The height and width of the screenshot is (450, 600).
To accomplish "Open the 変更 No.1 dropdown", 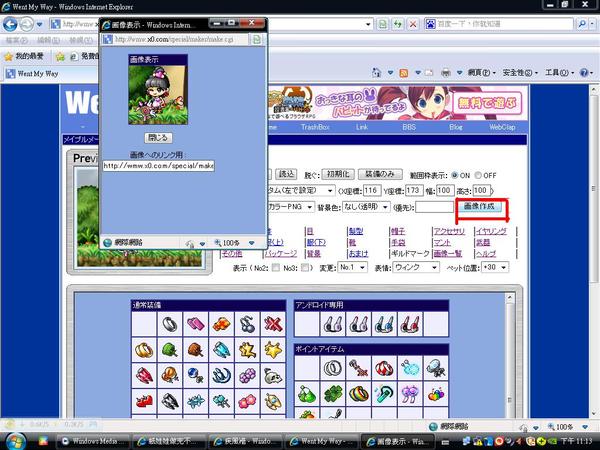I will (x=352, y=267).
